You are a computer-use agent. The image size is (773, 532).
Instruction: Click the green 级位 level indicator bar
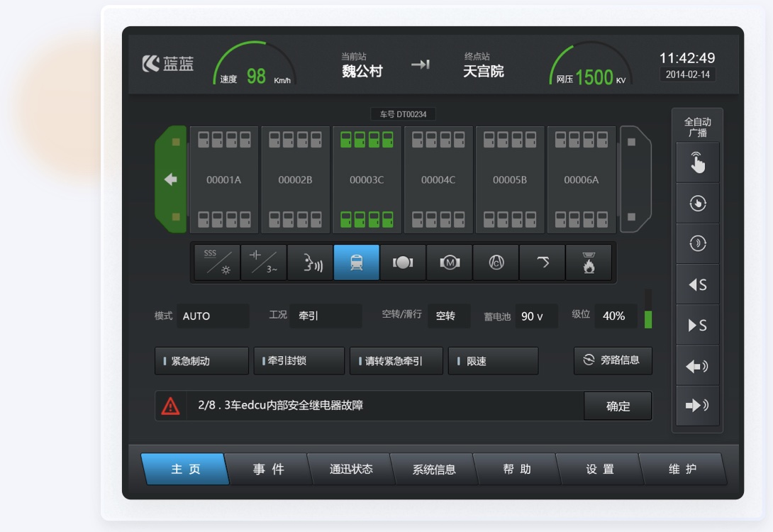(x=650, y=319)
